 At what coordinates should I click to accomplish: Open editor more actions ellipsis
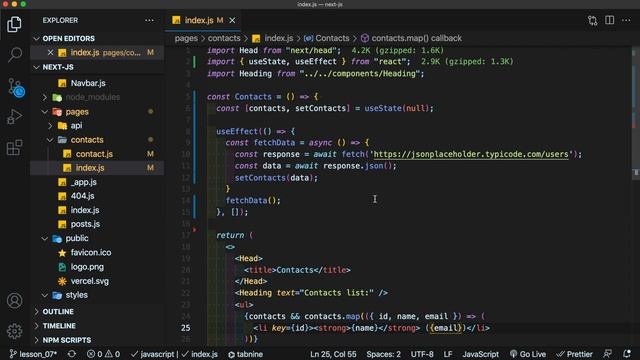[626, 20]
